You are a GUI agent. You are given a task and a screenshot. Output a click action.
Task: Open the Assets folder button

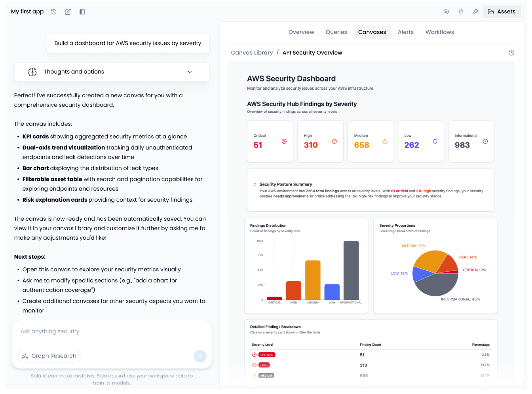tap(502, 12)
